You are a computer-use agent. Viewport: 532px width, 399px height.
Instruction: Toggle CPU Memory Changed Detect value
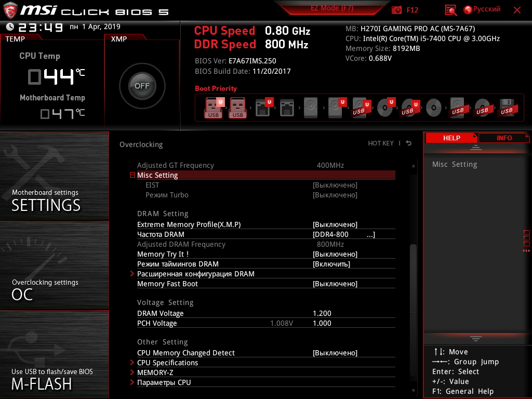335,353
